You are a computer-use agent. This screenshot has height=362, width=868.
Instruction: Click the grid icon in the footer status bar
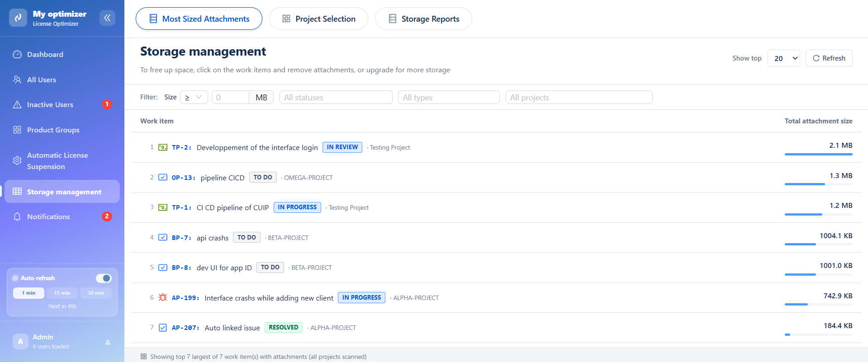click(x=143, y=357)
